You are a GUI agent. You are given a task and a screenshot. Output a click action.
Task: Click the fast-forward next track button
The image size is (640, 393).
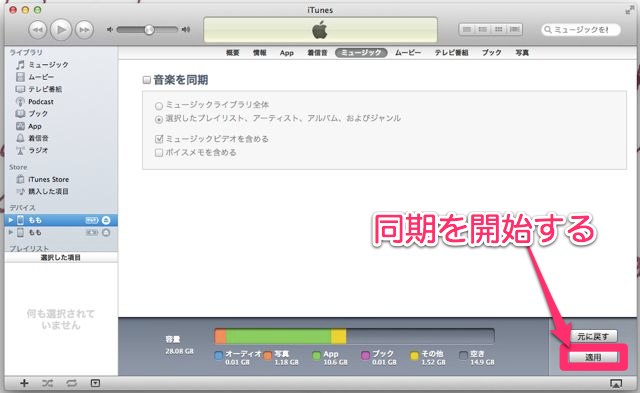[84, 30]
